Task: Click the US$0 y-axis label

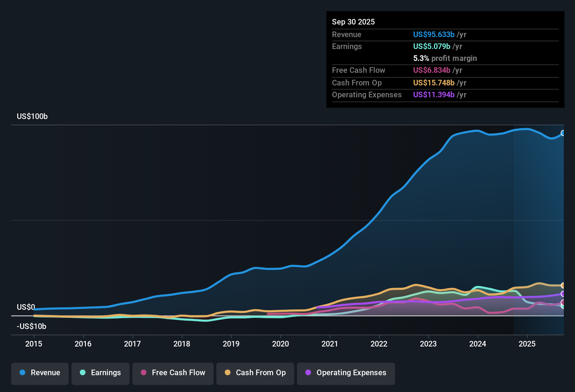Action: point(26,307)
